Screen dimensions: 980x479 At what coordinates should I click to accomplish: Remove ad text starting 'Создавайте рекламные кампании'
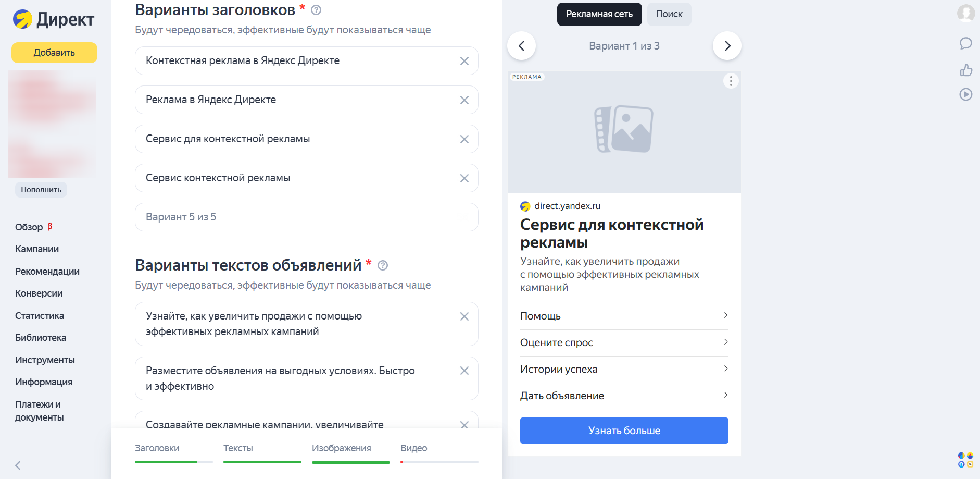(464, 424)
